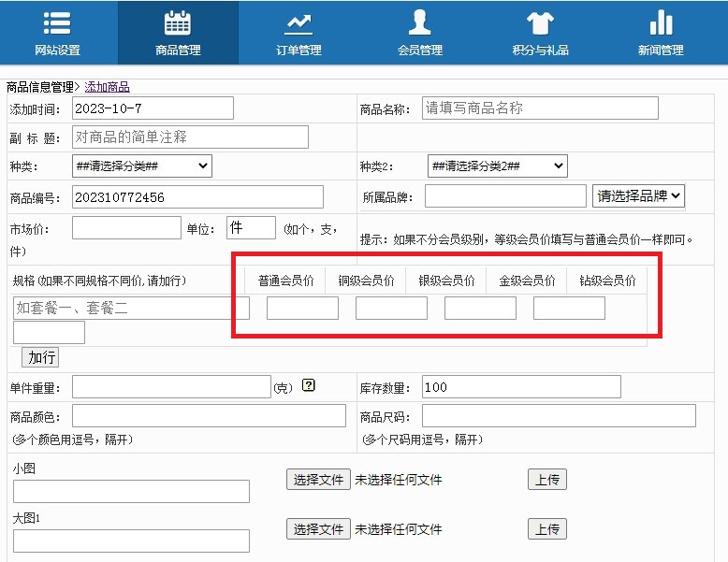Click the 商品颜色 input field
728x562 pixels.
coord(209,416)
